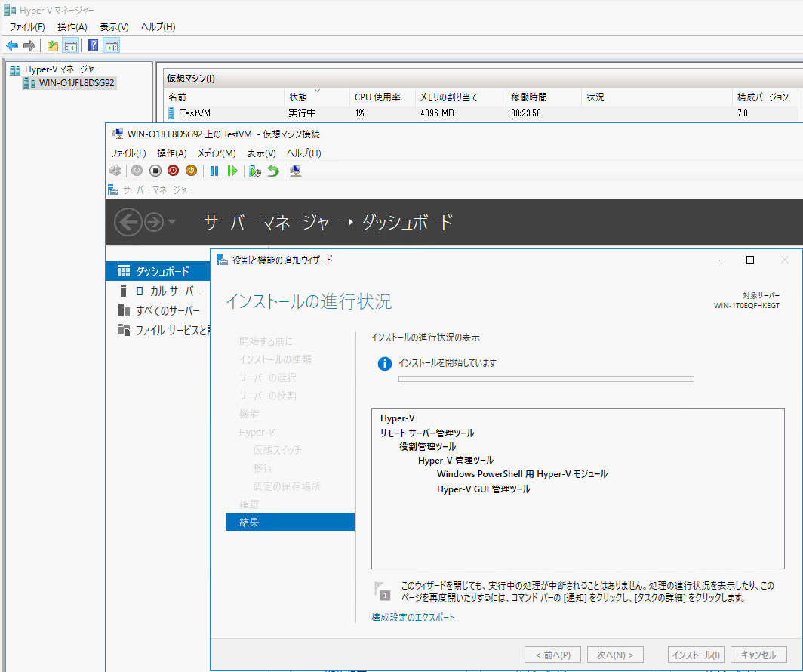The width and height of the screenshot is (803, 672).
Task: Click the blue information icon beside install status
Action: click(x=385, y=364)
